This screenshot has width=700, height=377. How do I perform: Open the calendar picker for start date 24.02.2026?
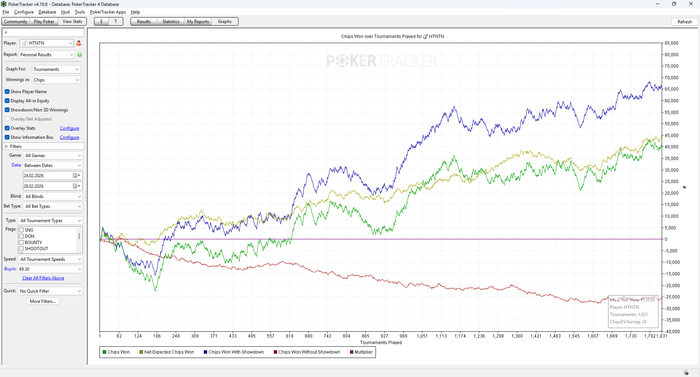76,176
